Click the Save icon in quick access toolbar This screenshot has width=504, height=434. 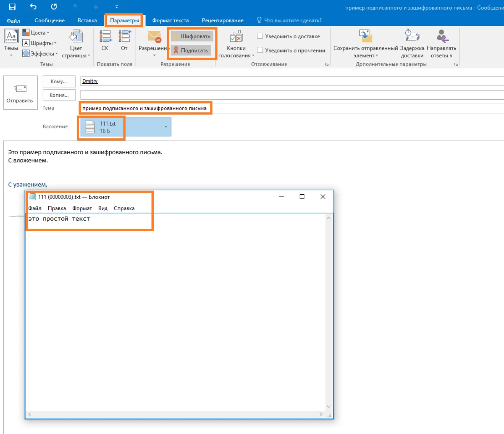(x=12, y=7)
